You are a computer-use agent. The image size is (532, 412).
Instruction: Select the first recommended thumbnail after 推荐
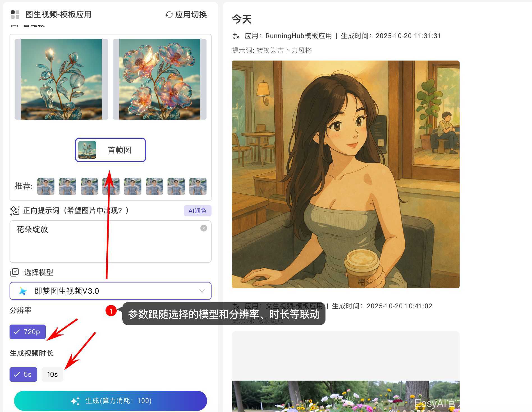click(x=46, y=186)
